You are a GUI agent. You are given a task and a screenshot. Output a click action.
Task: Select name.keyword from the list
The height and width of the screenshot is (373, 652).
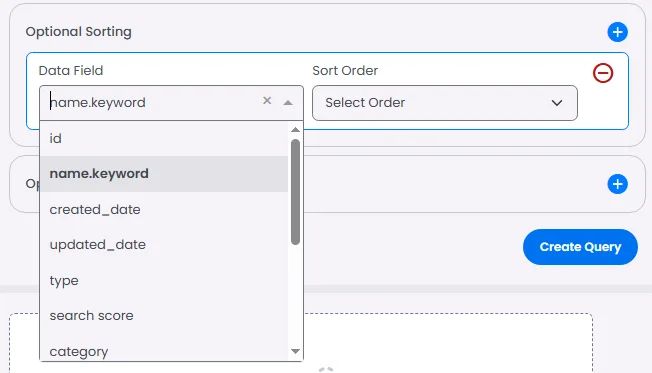tap(164, 174)
